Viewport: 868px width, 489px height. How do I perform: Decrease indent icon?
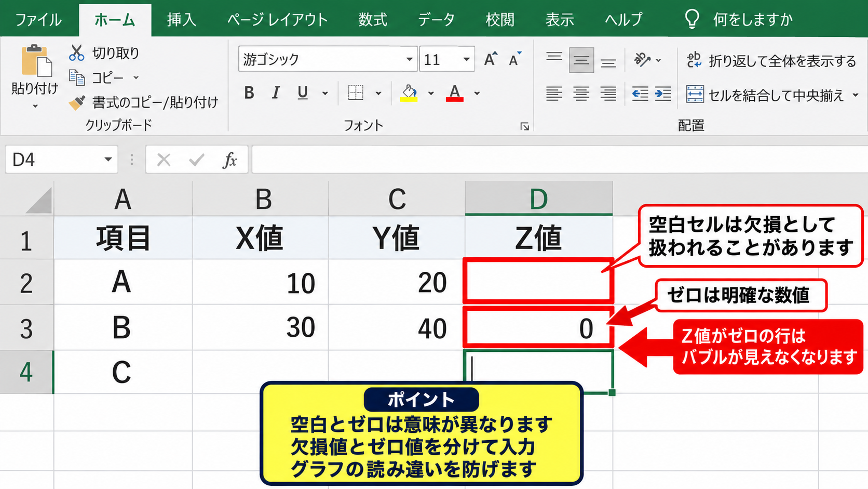pos(640,94)
